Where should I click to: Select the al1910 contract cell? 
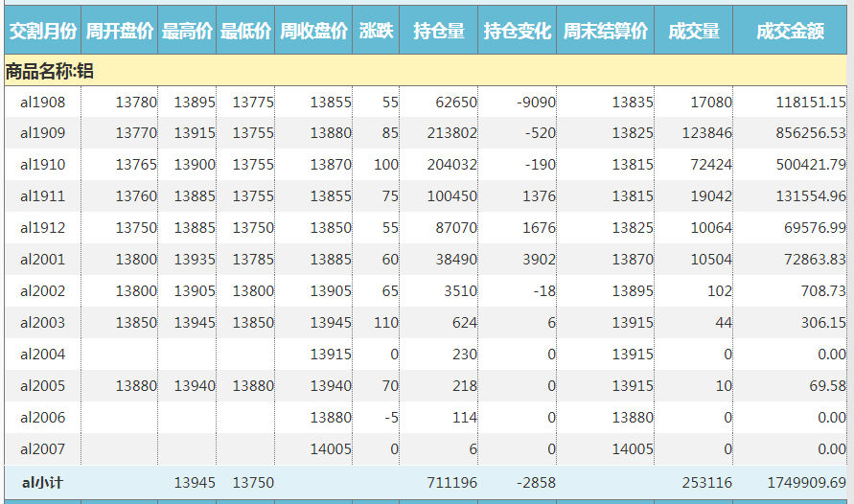pyautogui.click(x=42, y=165)
